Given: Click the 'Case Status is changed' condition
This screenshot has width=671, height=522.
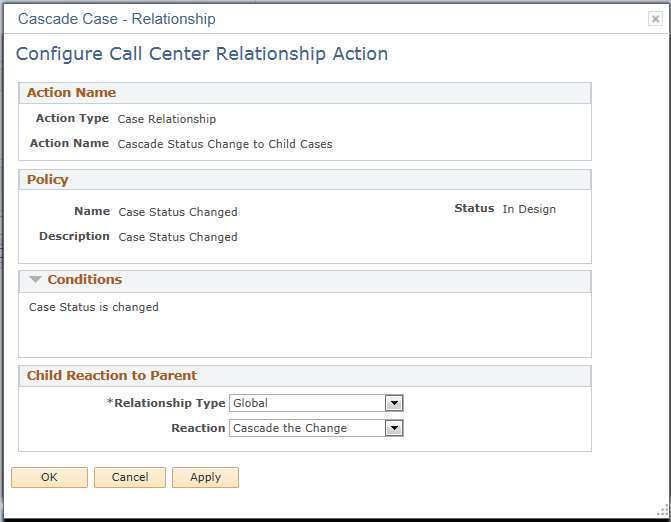Looking at the screenshot, I should (x=94, y=307).
